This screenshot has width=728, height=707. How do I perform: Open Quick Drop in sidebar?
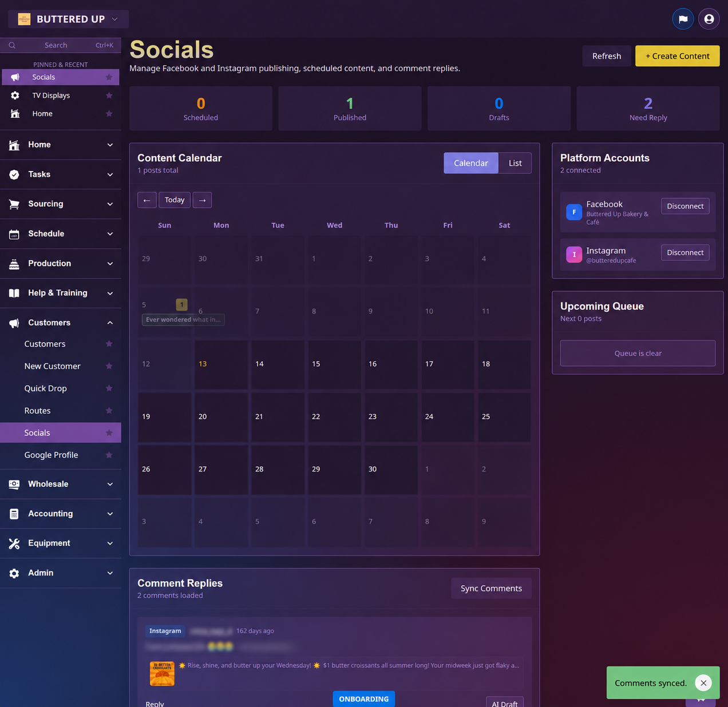tap(46, 388)
